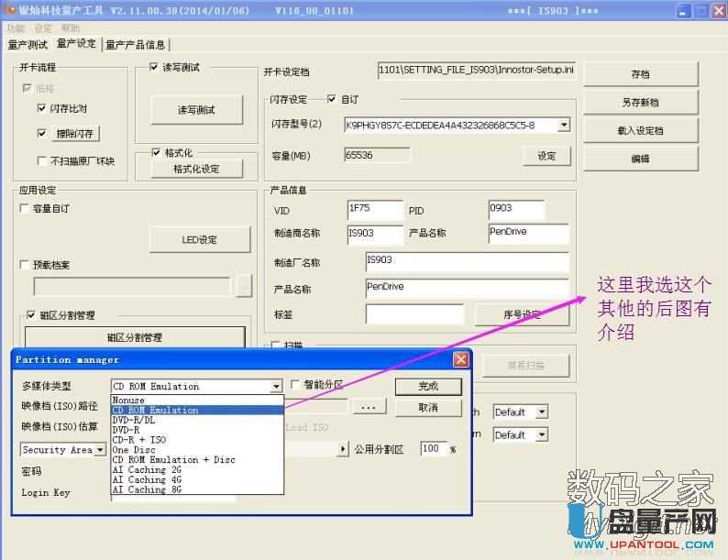Switch to the 量产测试 tab
This screenshot has height=560, width=728.
27,44
